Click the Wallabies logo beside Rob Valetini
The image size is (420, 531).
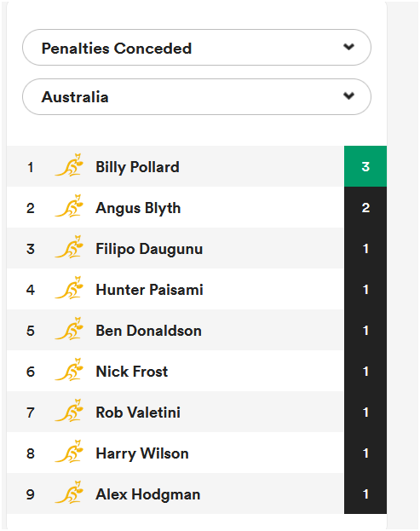(x=69, y=411)
